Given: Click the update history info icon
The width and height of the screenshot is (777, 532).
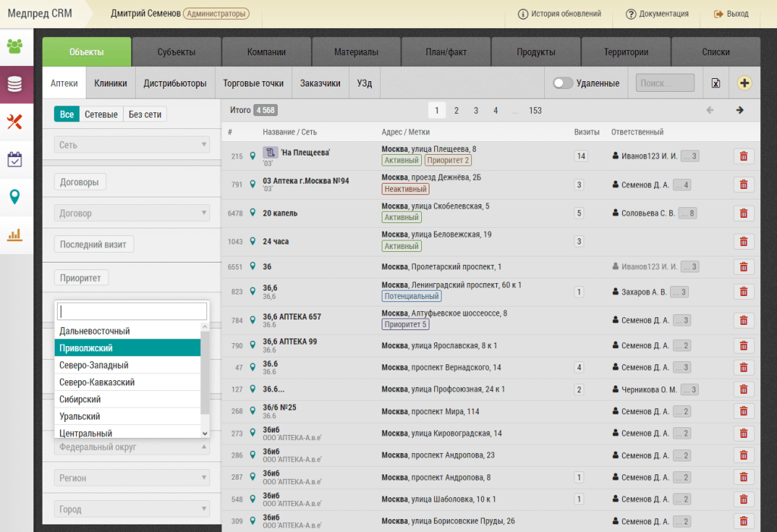Looking at the screenshot, I should point(523,14).
